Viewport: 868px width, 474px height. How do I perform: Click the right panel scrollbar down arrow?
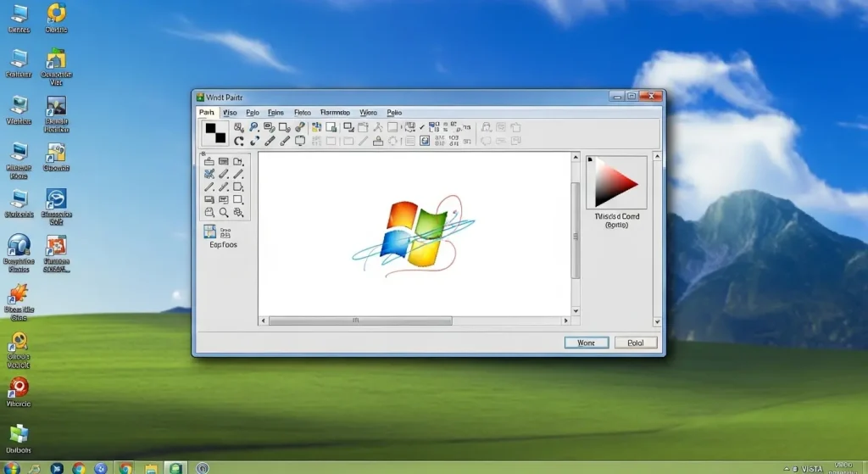click(657, 321)
